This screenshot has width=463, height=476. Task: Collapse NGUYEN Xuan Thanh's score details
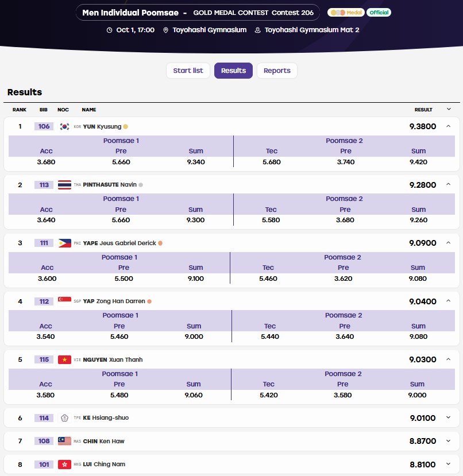pos(449,359)
